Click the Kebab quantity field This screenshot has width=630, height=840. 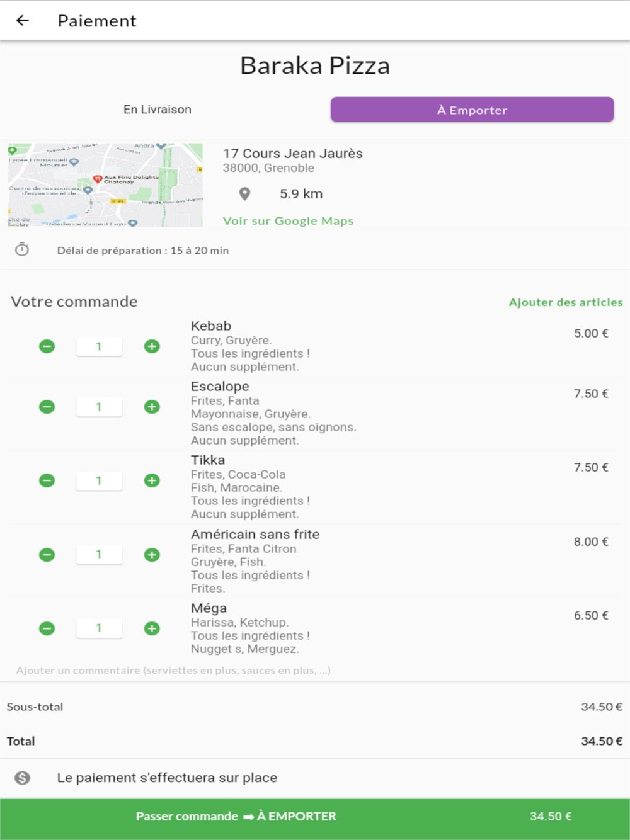pyautogui.click(x=99, y=346)
